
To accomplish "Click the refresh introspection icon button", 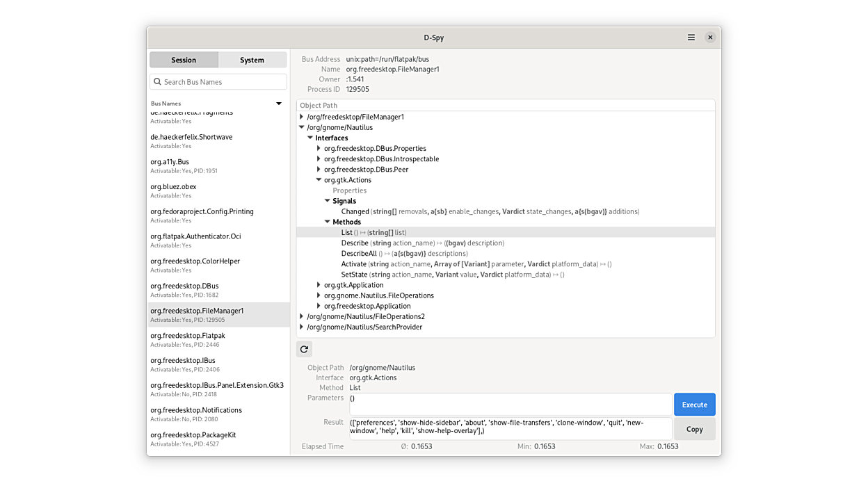I will [x=304, y=349].
